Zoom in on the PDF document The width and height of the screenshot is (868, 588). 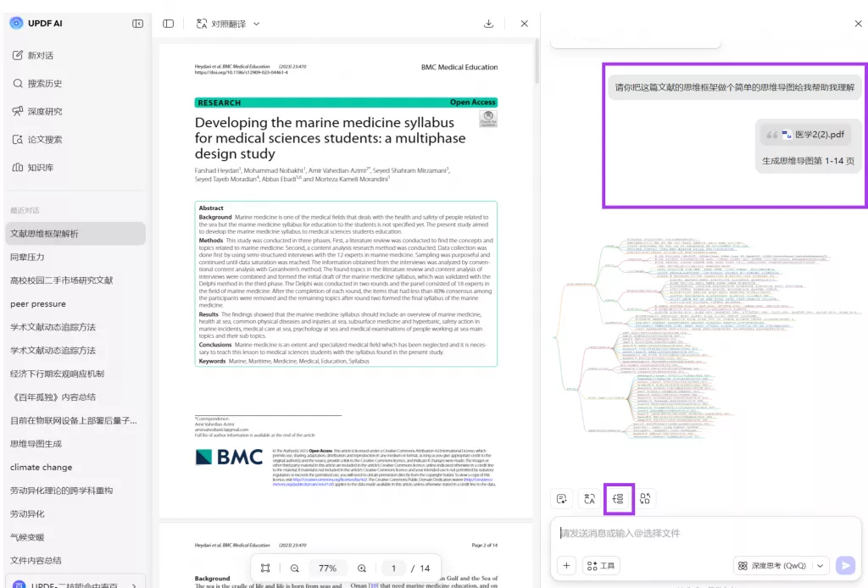362,569
